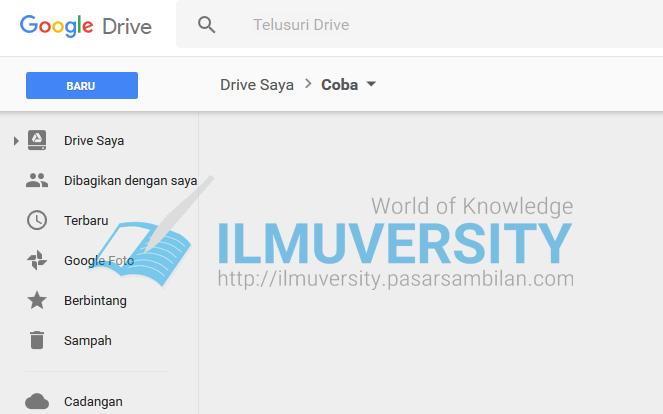
Task: Click the Google Foto pinwheel icon
Action: 37,260
